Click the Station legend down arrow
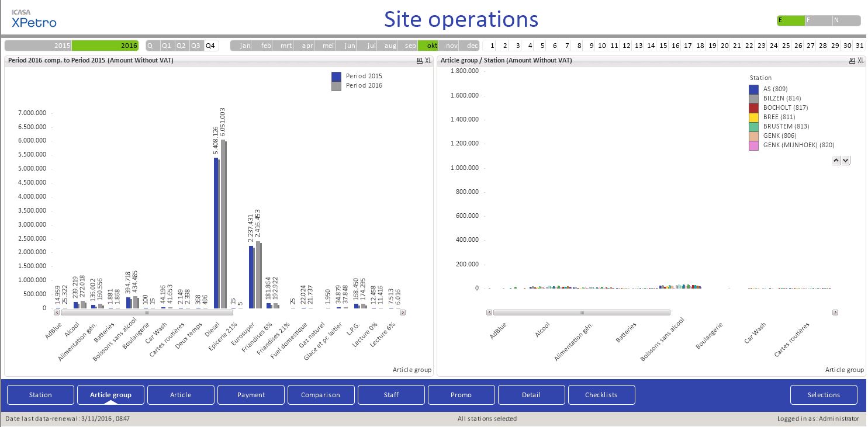This screenshot has height=427, width=868. [846, 160]
